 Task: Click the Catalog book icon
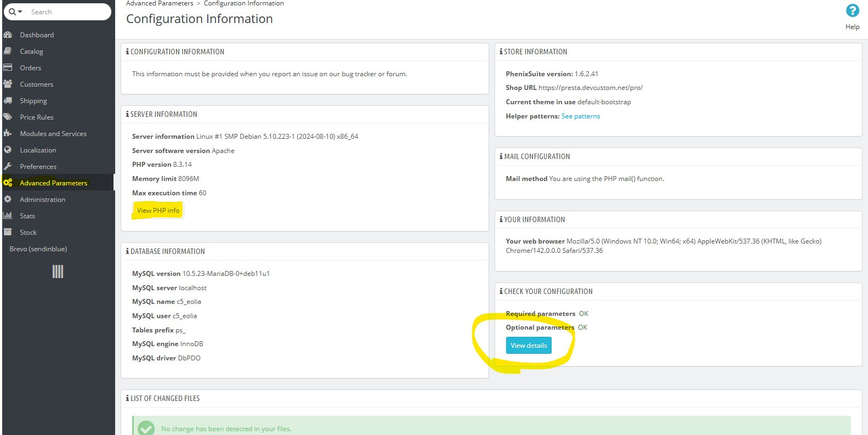point(8,51)
